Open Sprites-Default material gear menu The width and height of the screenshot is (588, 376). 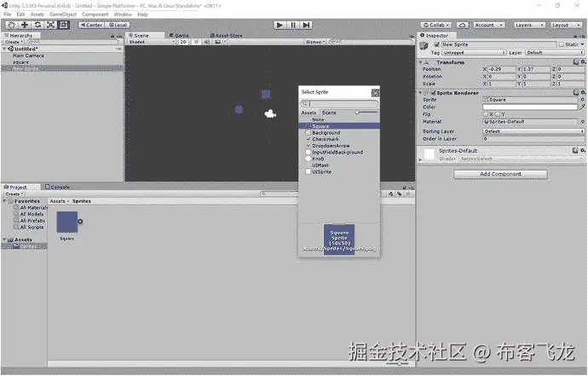click(583, 150)
